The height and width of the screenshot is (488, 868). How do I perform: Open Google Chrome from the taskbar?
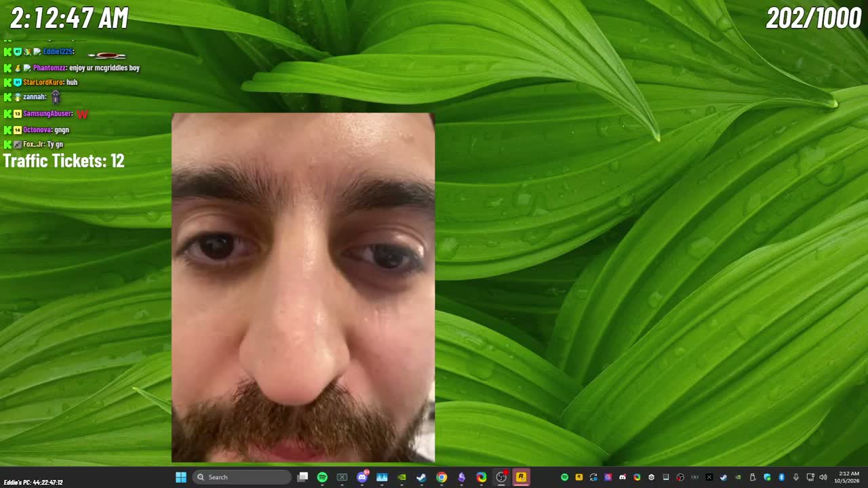441,477
